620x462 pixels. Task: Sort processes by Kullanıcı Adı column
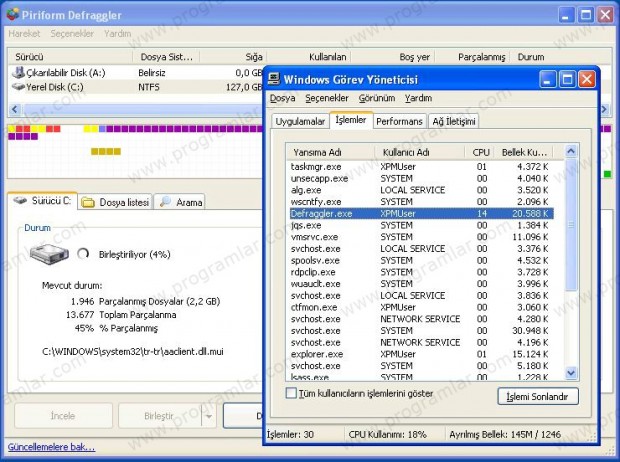[420, 152]
